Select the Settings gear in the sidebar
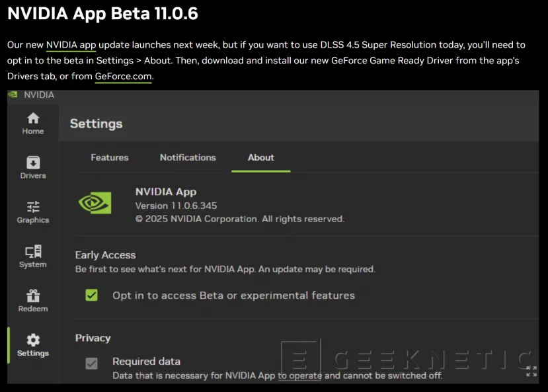The image size is (548, 392). click(x=32, y=344)
